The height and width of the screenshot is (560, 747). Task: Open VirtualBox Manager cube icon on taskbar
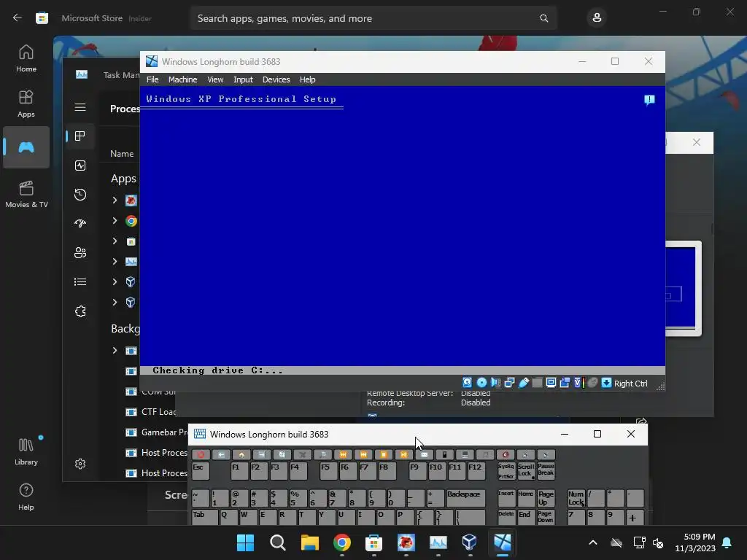click(469, 542)
